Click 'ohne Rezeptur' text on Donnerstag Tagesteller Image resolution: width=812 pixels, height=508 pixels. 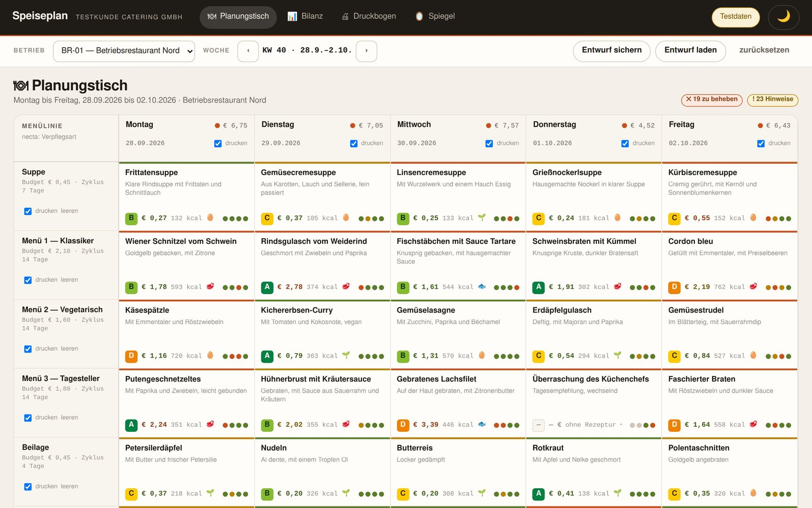590,425
